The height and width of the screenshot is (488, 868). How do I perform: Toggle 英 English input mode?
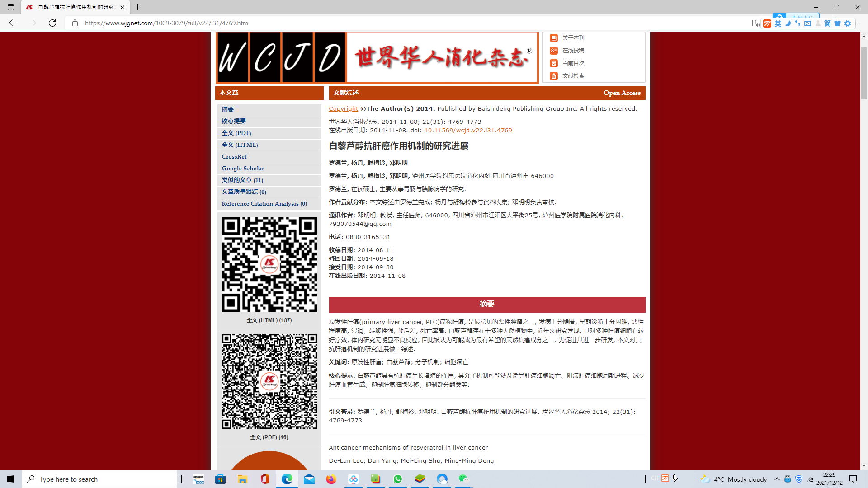coord(778,23)
